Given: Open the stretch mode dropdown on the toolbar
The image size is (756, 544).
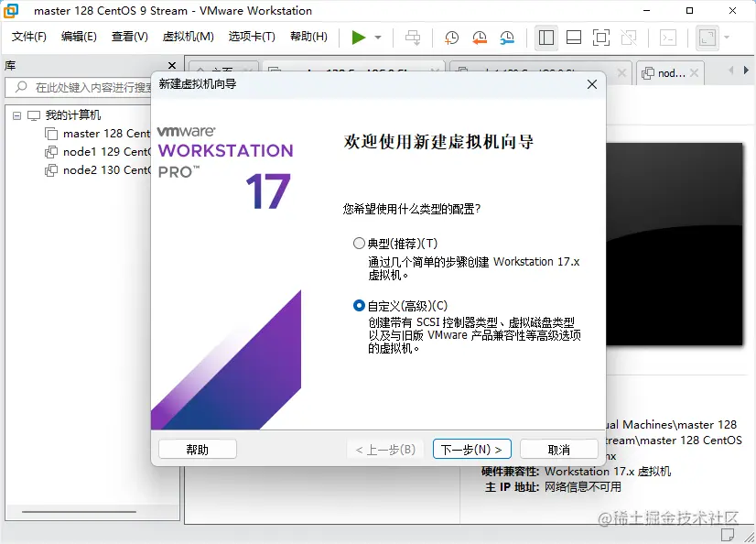Looking at the screenshot, I should pyautogui.click(x=725, y=38).
